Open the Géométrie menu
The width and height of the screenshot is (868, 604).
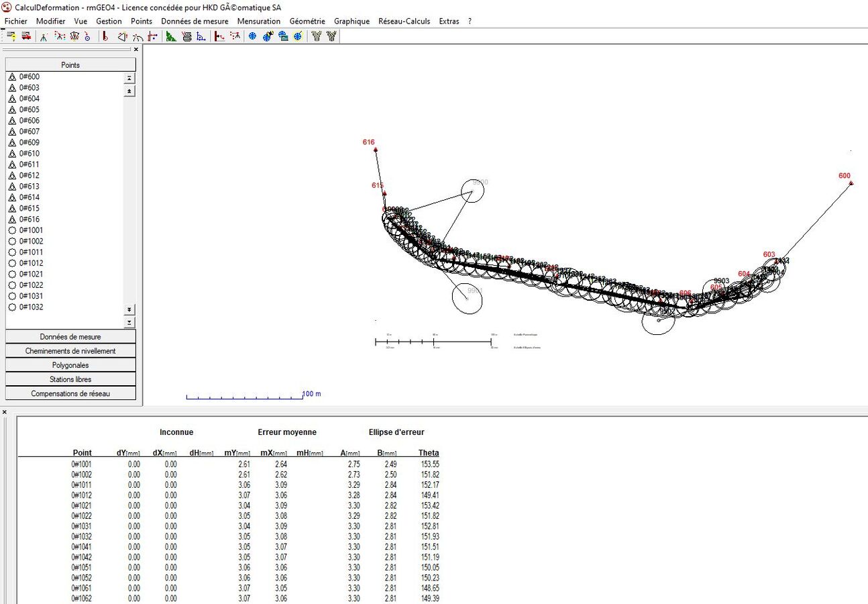307,21
